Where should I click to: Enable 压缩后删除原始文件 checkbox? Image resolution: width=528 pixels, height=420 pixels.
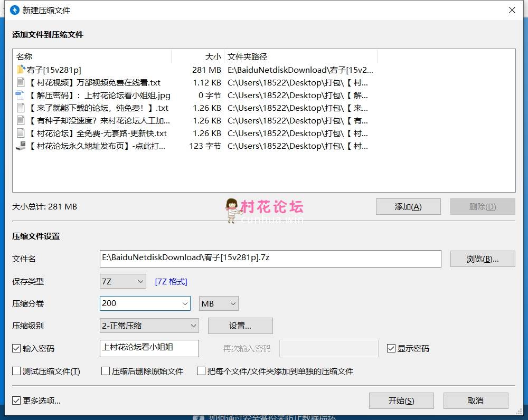tap(106, 371)
